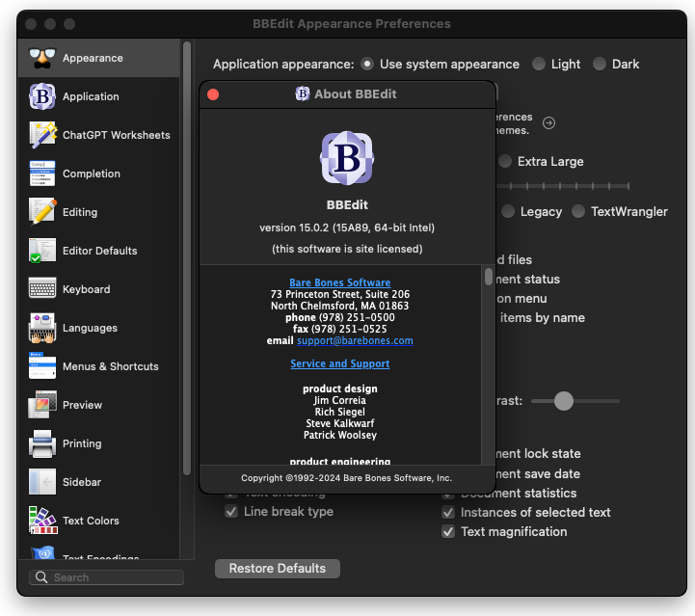Screen dimensions: 695x616
Task: Open the Application preferences icon
Action: [x=41, y=96]
